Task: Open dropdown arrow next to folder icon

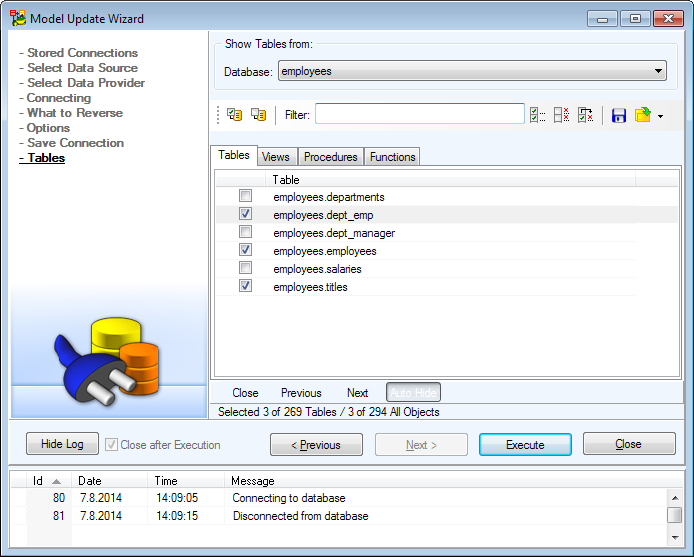Action: click(x=660, y=116)
